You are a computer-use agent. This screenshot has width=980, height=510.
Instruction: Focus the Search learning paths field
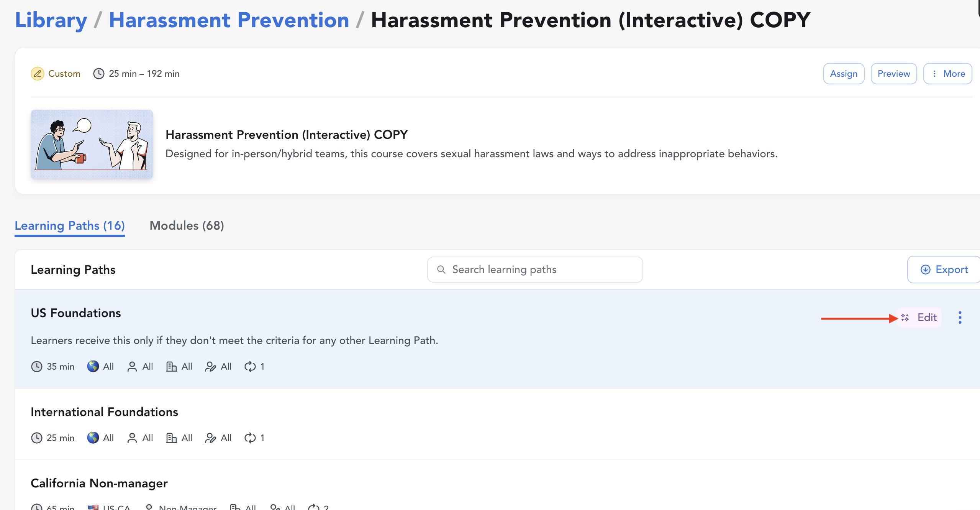[x=535, y=270]
